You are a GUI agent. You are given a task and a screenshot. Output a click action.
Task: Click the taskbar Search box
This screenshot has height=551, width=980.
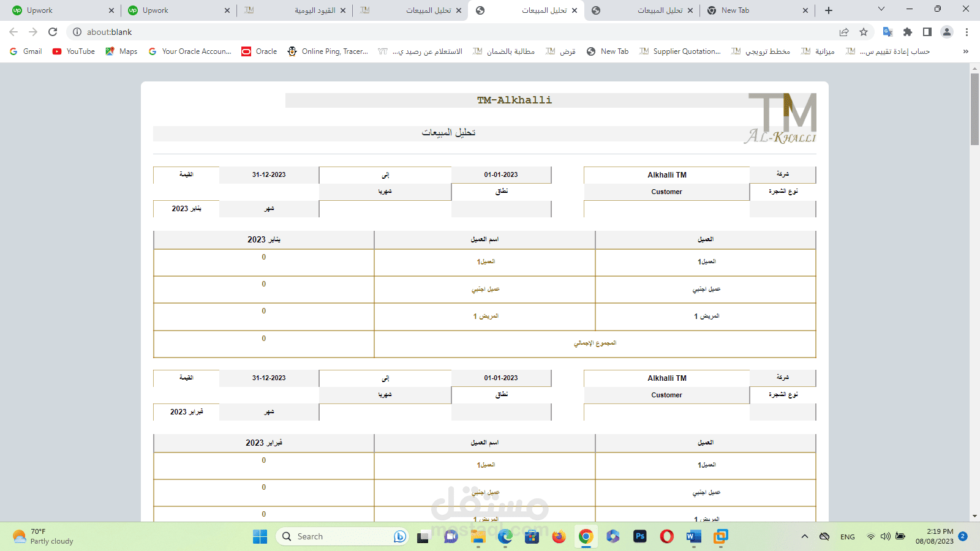click(x=342, y=536)
